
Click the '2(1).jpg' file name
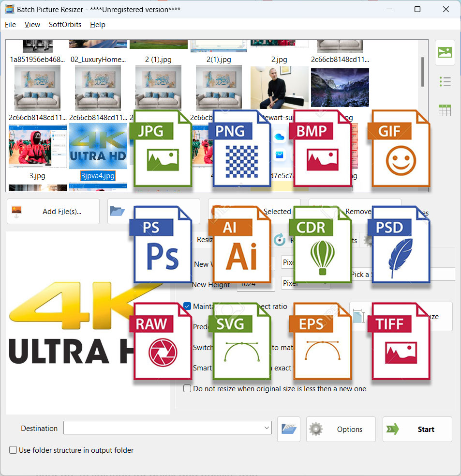pos(219,59)
